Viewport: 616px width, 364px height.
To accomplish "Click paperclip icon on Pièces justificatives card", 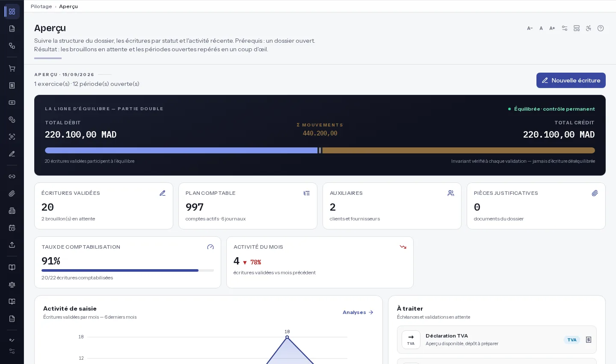I will tap(595, 193).
